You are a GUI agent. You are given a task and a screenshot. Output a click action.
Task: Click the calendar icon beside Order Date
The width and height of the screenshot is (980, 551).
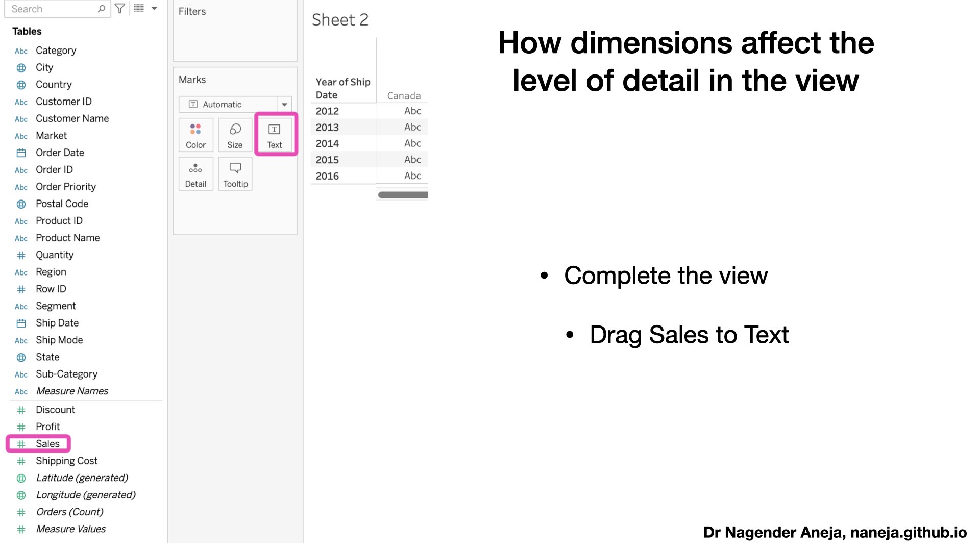(21, 153)
